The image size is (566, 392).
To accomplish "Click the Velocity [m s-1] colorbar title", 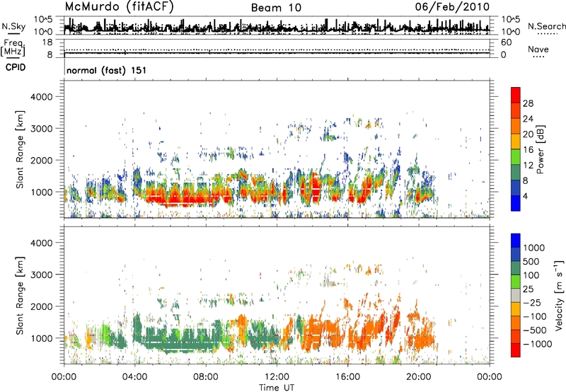I will pos(559,295).
